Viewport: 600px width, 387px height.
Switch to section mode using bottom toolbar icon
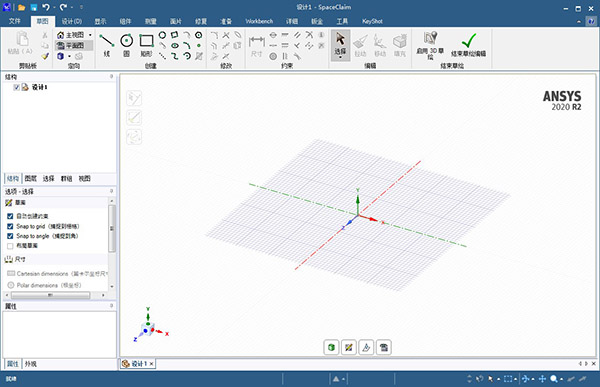pyautogui.click(x=366, y=347)
